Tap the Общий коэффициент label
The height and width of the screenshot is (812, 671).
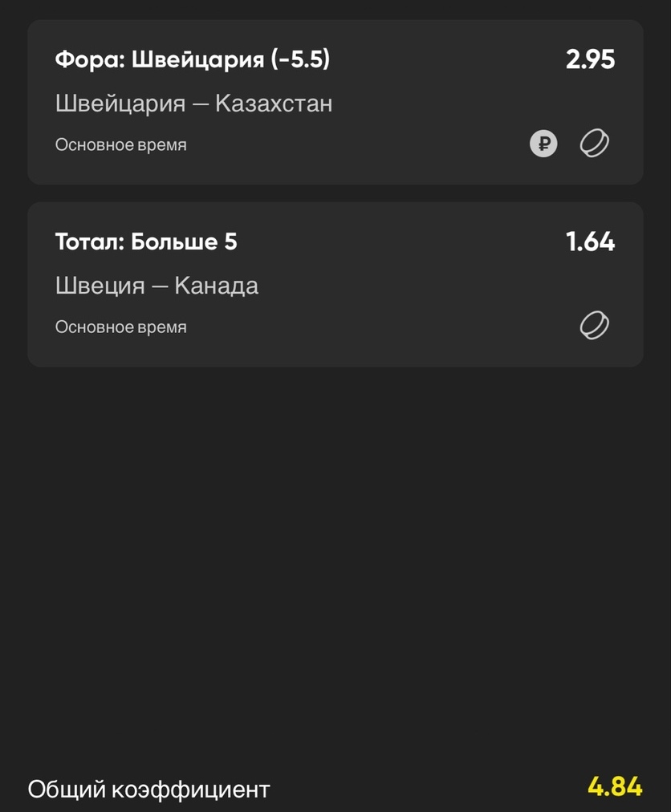click(148, 790)
